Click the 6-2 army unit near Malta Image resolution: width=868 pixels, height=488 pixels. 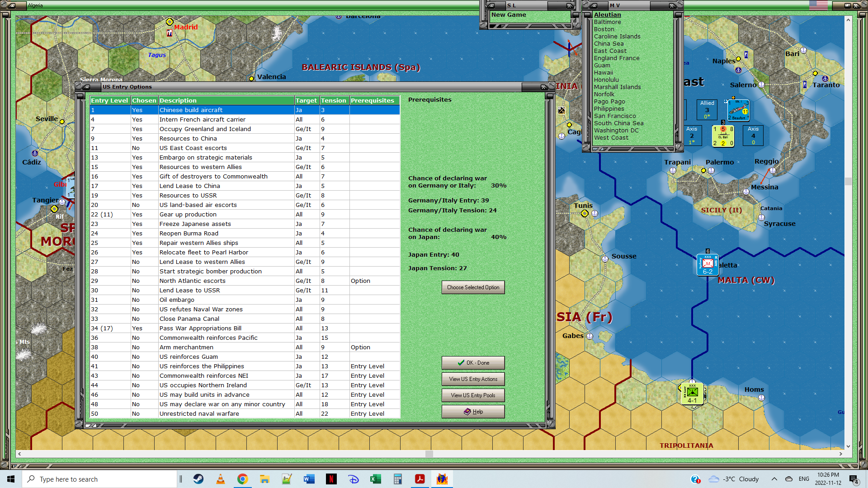pos(708,264)
